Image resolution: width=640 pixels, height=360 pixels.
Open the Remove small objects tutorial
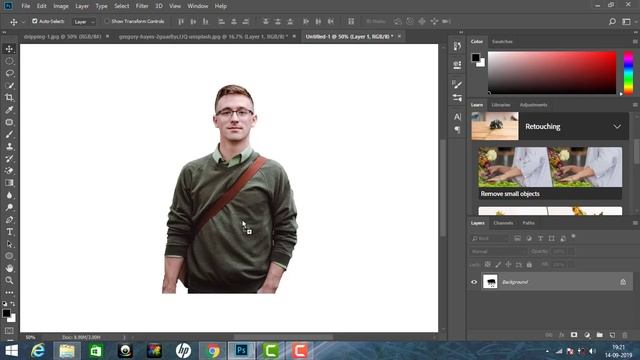550,173
